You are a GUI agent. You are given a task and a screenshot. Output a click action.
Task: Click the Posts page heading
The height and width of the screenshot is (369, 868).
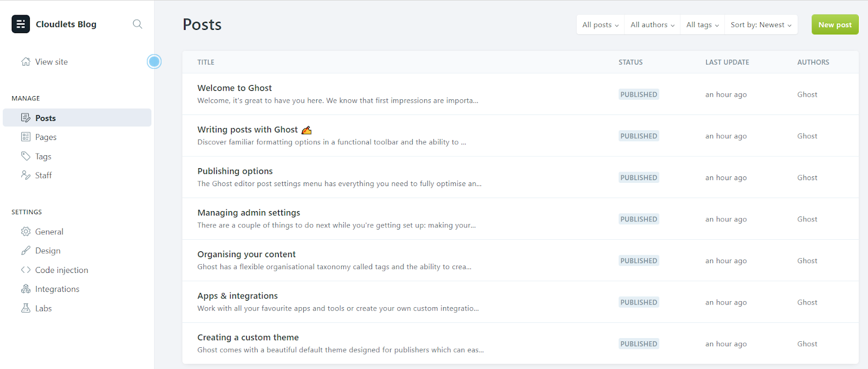[x=202, y=24]
